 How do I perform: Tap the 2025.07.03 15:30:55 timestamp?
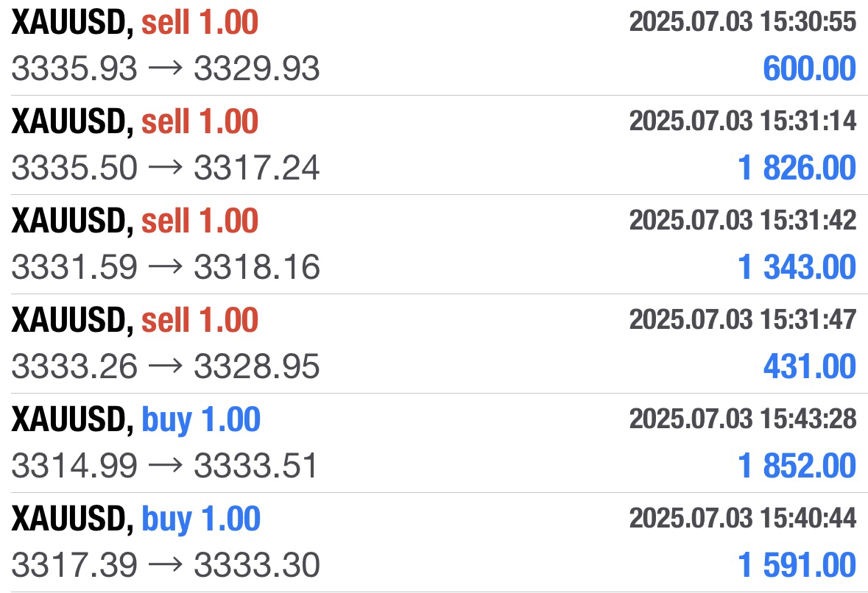click(x=743, y=21)
